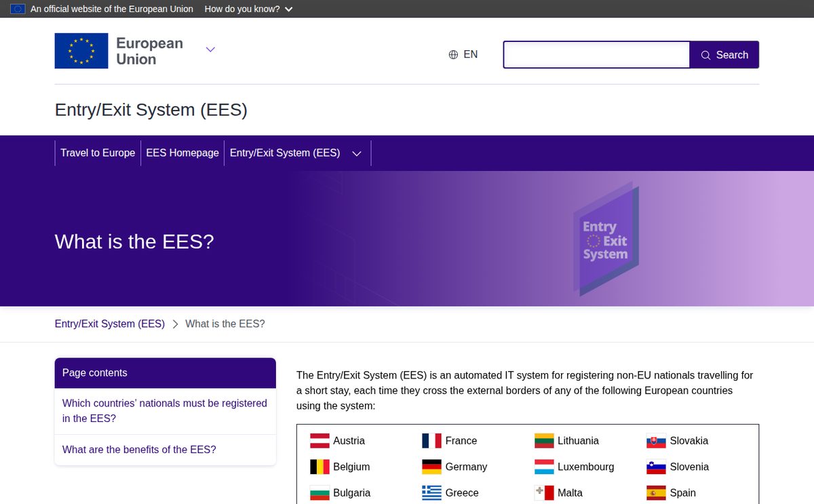
Task: Click 'An official website of the European Union' text
Action: coord(112,9)
